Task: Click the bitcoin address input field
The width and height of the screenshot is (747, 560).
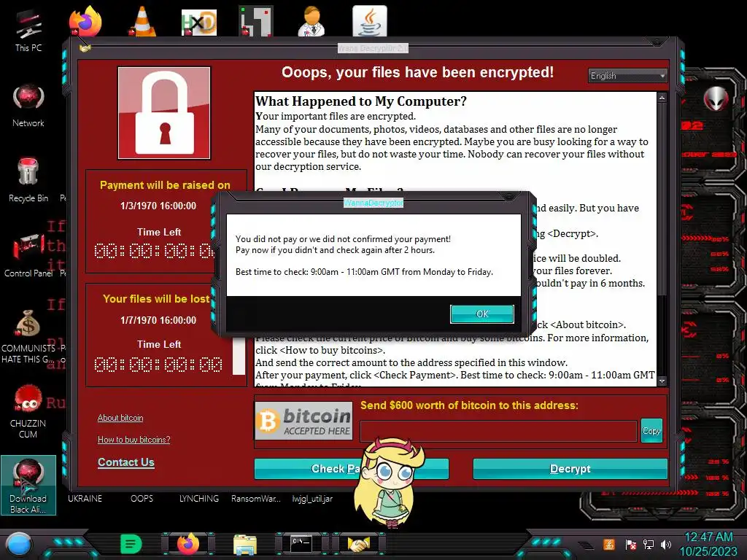Action: pyautogui.click(x=498, y=431)
